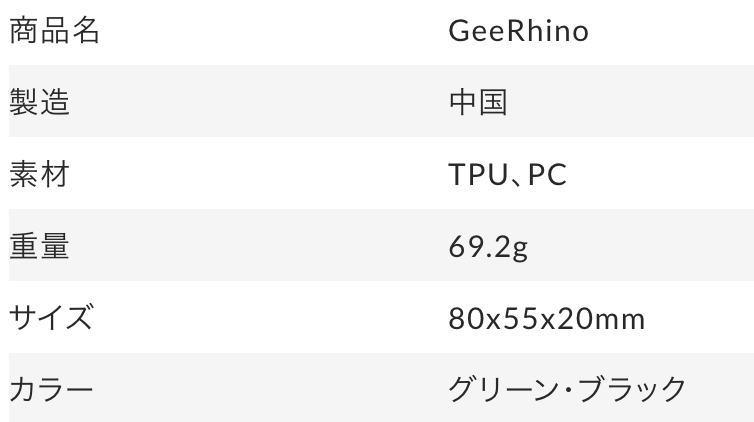Click the 商品名 label
This screenshot has width=754, height=422.
point(55,32)
